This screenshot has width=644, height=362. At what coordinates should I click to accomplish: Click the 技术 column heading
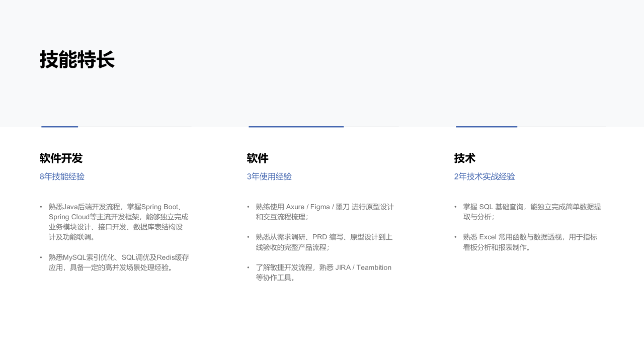tap(465, 158)
